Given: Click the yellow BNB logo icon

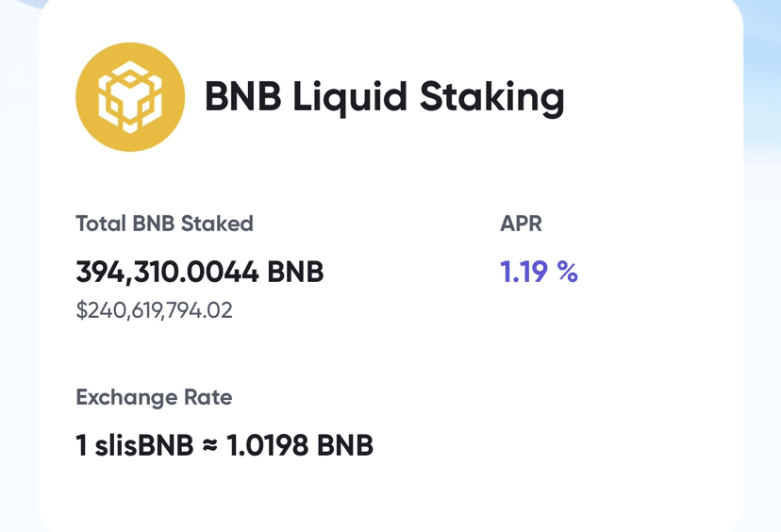Looking at the screenshot, I should pyautogui.click(x=130, y=97).
